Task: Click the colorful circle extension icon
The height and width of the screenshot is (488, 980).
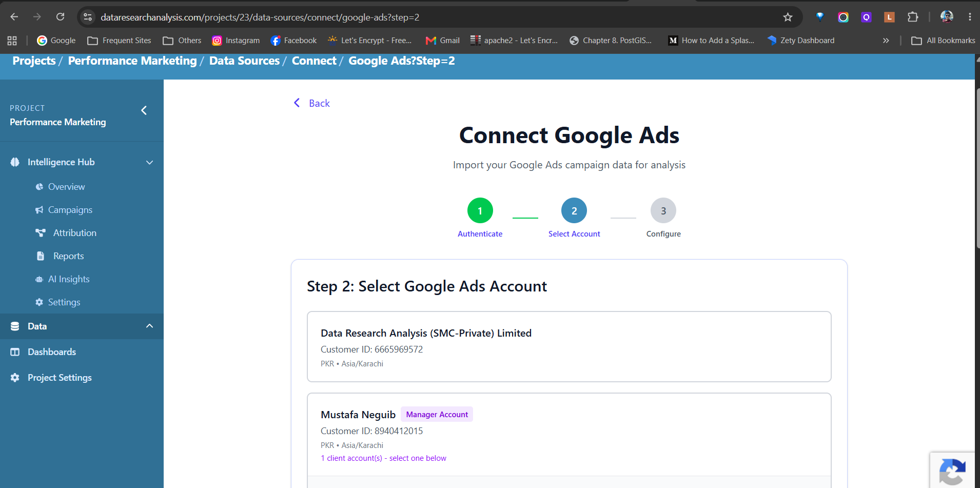Action: point(843,17)
